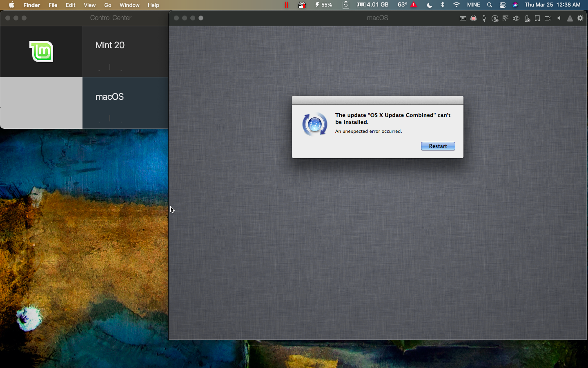This screenshot has width=588, height=368.
Task: Open the Finder menu
Action: 31,5
